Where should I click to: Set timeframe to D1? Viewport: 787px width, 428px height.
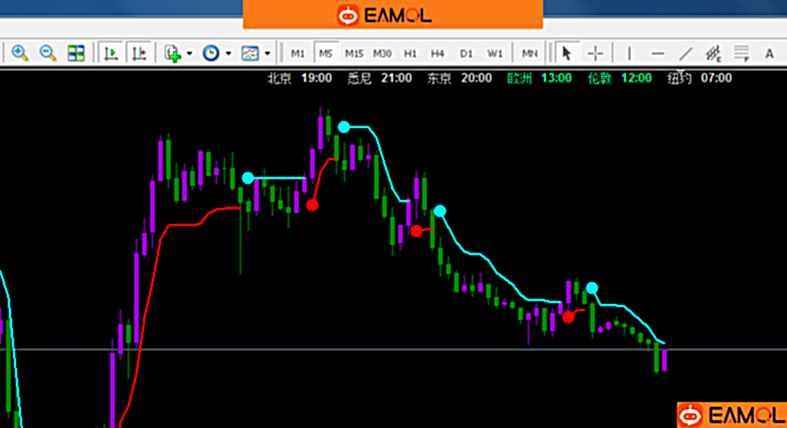[x=466, y=53]
